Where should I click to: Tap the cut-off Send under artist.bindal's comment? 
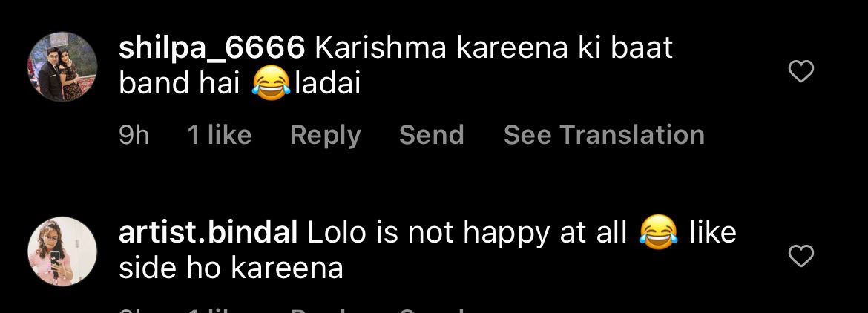[x=431, y=310]
